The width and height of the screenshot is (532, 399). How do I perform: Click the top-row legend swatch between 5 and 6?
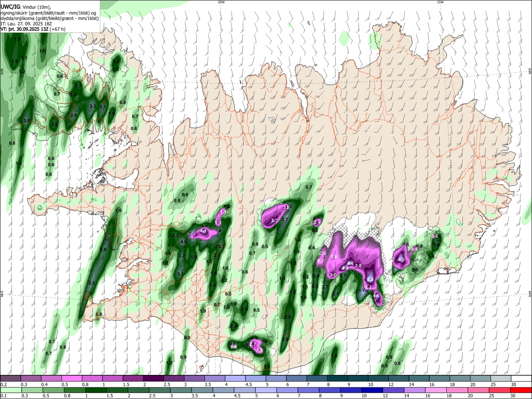tap(276, 379)
